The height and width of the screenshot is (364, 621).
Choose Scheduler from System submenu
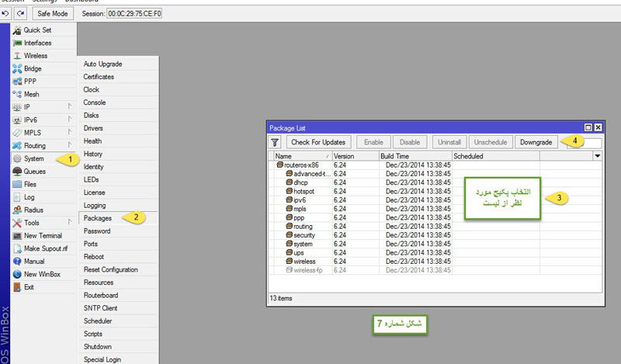click(x=118, y=321)
